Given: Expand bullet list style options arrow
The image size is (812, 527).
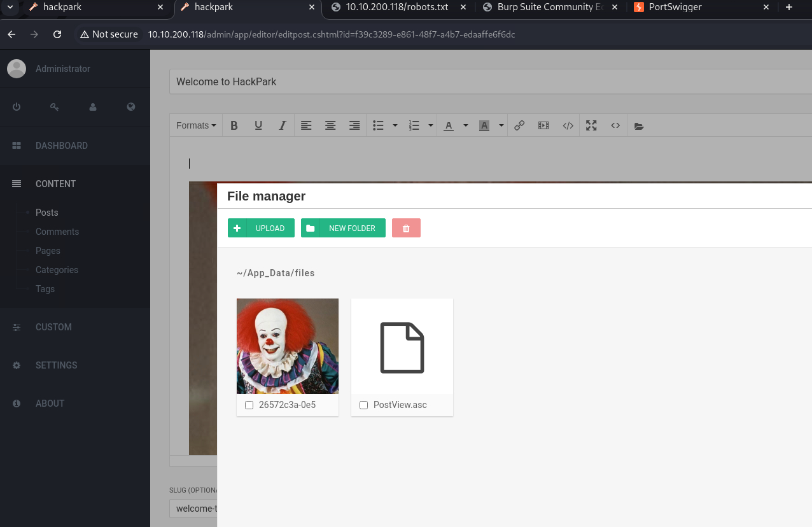Looking at the screenshot, I should coord(395,125).
